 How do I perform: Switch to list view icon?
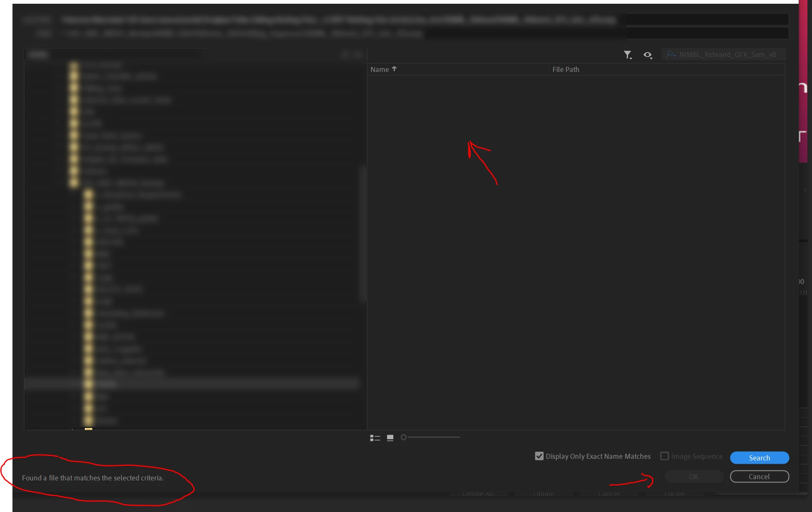pos(375,438)
